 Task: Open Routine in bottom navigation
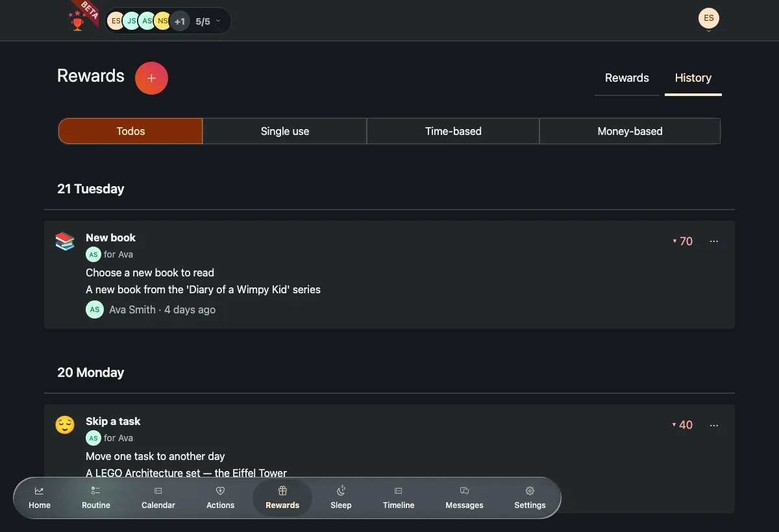point(96,498)
